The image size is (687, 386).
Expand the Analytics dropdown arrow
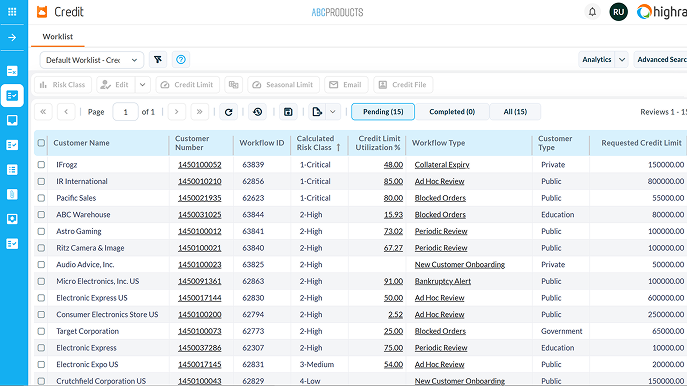click(x=622, y=60)
